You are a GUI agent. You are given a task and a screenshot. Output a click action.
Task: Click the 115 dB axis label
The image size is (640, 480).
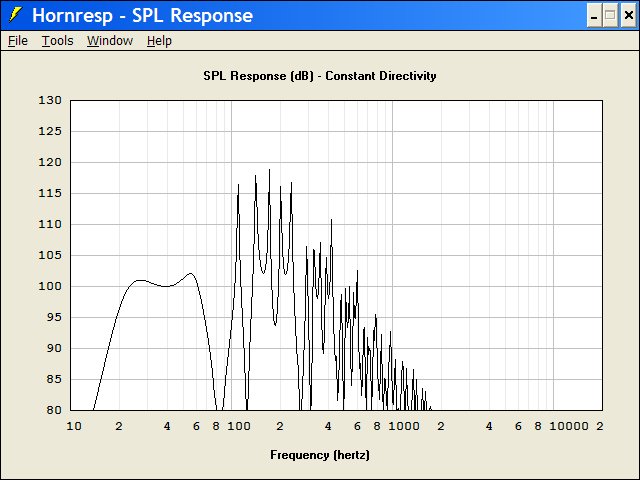[50, 193]
